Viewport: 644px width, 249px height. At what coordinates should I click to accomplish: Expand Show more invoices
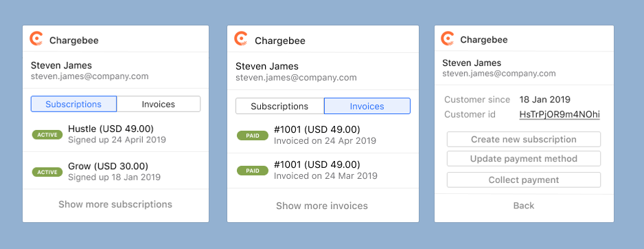[x=322, y=206]
